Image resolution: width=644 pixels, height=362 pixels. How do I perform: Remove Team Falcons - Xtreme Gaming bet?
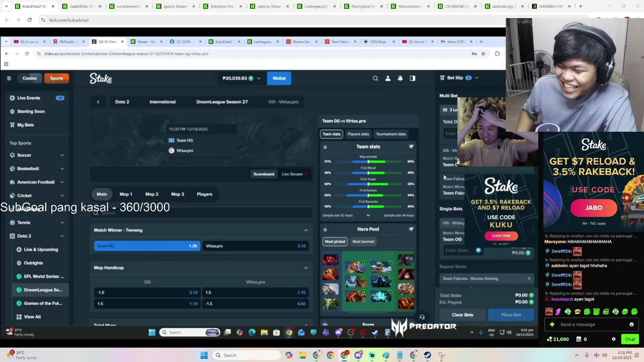529,279
